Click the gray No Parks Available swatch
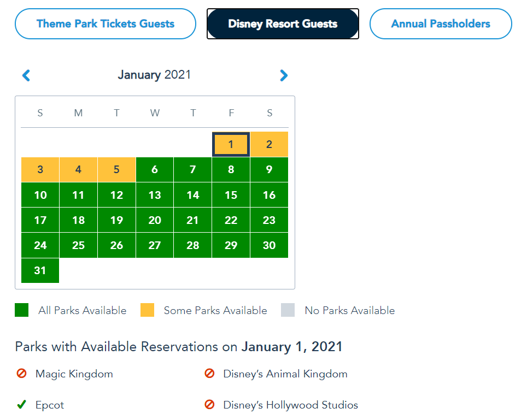This screenshot has width=527, height=420. 288,310
